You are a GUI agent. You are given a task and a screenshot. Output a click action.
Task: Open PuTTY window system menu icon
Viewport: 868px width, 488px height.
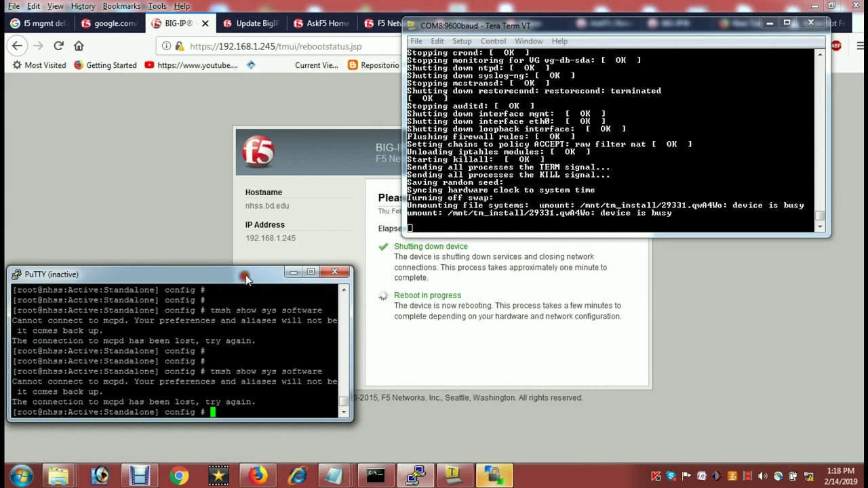pos(16,274)
